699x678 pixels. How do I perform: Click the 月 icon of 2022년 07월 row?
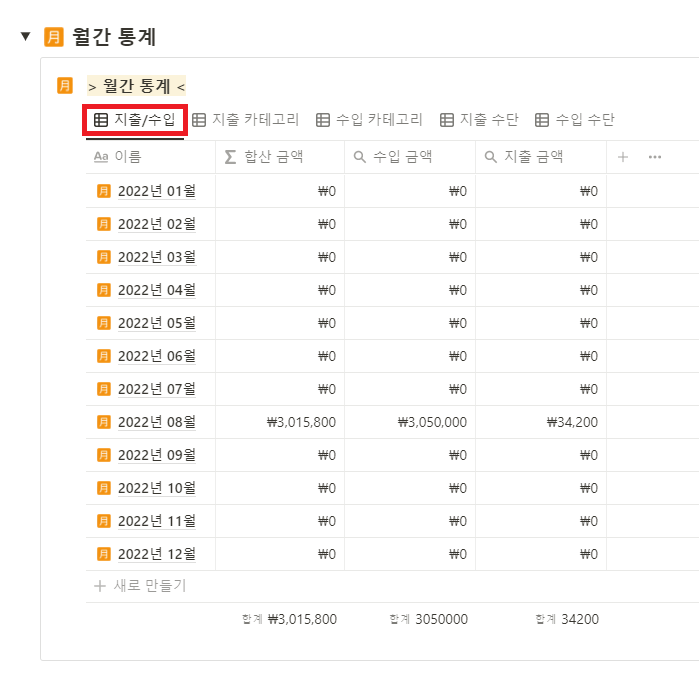click(x=104, y=389)
